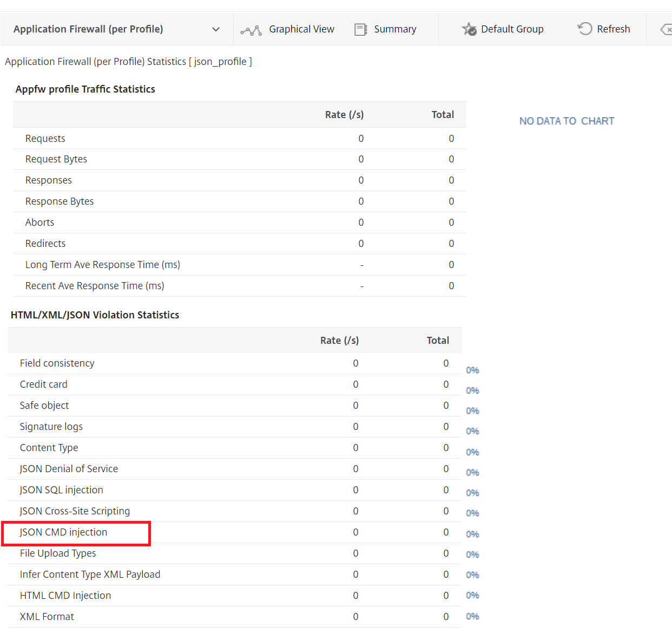Refresh the statistics via Refresh label

[614, 29]
